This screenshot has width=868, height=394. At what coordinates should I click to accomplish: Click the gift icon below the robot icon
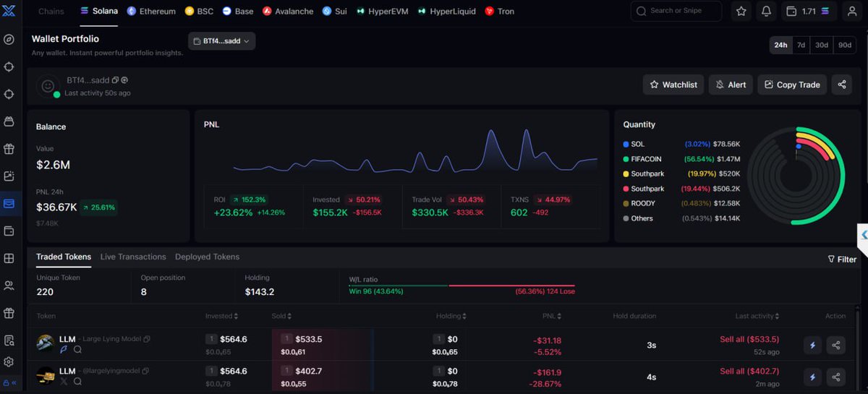9,149
